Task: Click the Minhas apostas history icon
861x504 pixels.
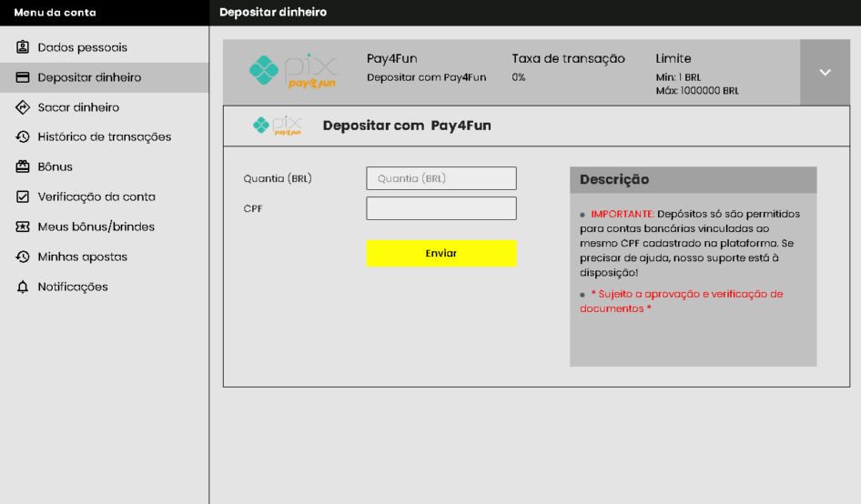Action: tap(23, 257)
